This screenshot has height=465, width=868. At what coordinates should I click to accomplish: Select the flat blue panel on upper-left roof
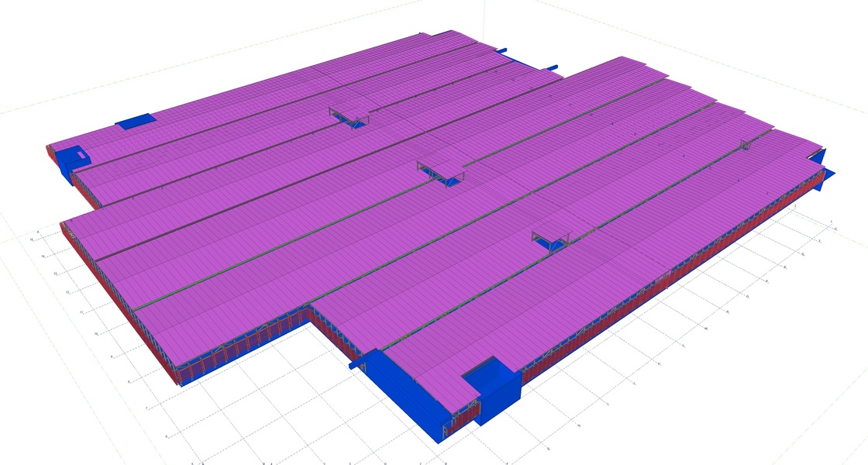click(136, 120)
